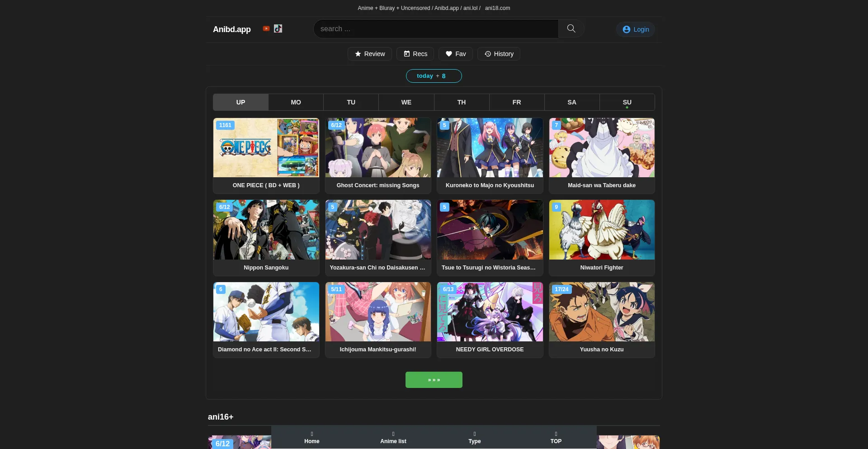This screenshot has height=449, width=868.
Task: Click the star icon on Review
Action: [x=358, y=54]
